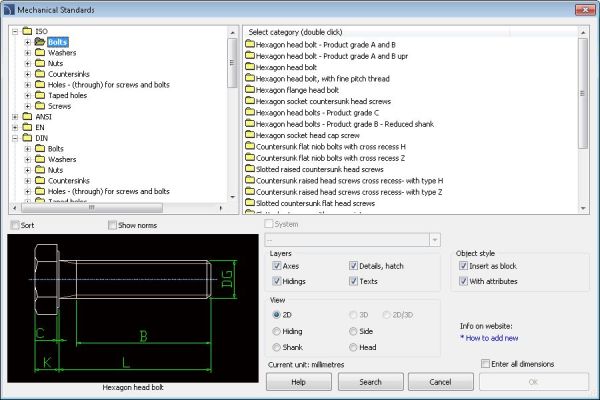Click the Select category column header
The image size is (600, 400).
tap(377, 32)
